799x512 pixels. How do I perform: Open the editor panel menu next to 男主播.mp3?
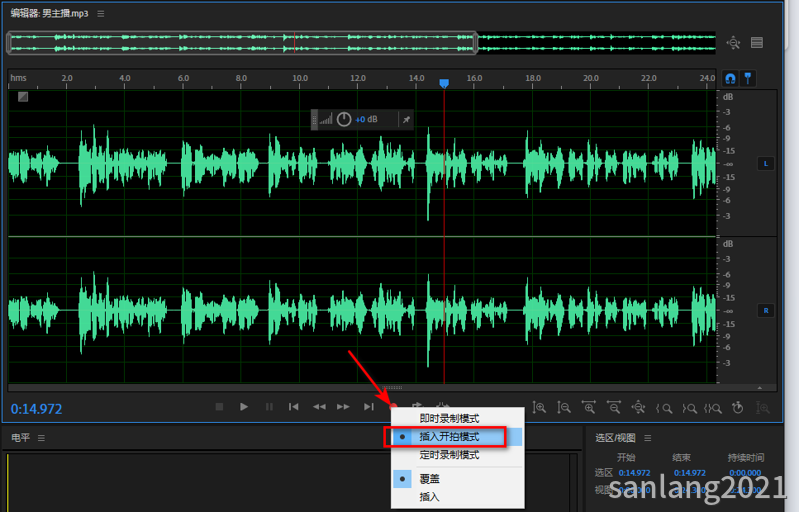(x=101, y=14)
